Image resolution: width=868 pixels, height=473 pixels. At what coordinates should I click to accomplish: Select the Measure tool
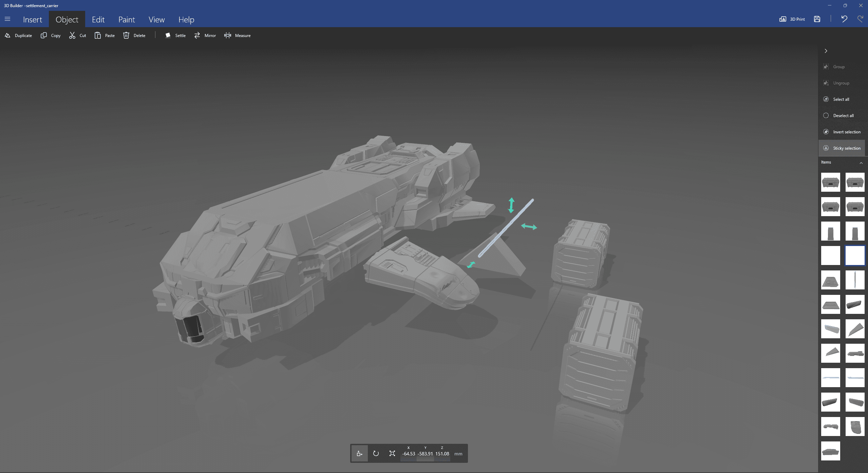[x=237, y=35]
